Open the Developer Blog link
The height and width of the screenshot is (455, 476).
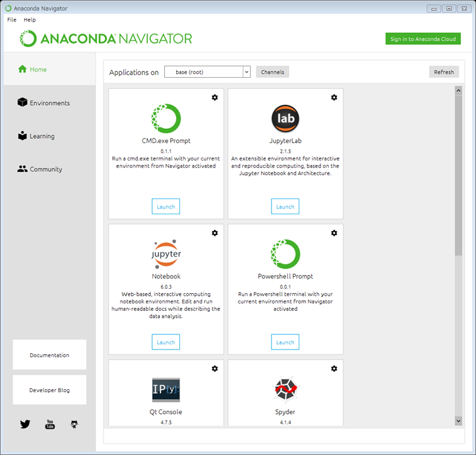coord(49,390)
